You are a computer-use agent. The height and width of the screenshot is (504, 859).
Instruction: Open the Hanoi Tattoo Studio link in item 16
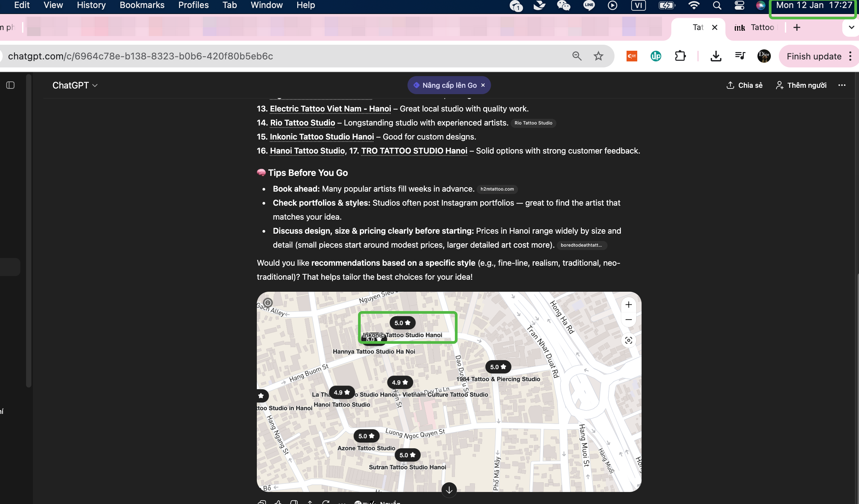[307, 151]
